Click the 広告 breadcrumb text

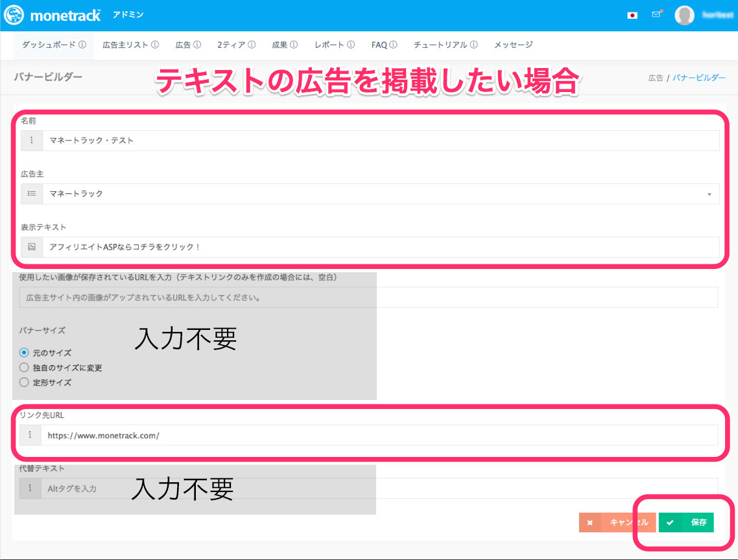pos(656,78)
